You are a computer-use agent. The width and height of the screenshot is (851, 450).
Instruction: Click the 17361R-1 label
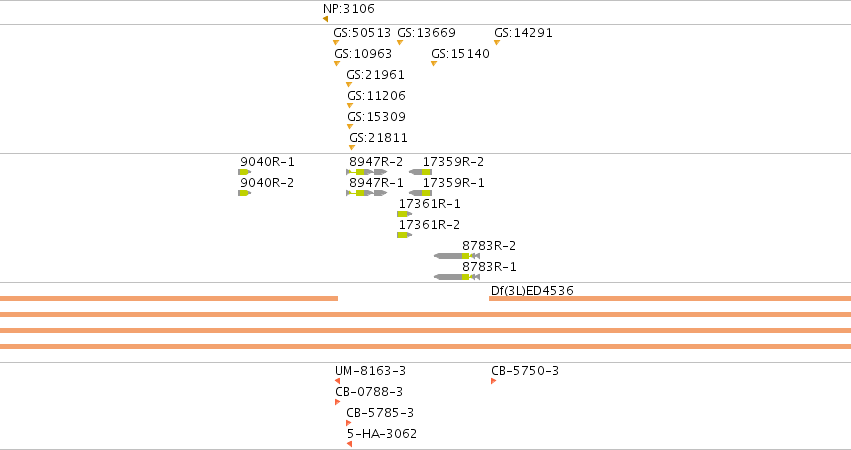430,204
